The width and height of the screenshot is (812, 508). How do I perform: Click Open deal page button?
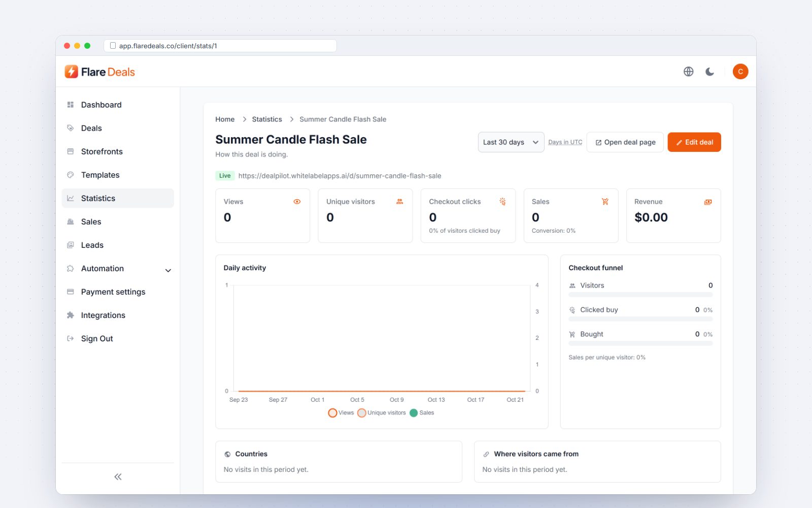click(625, 142)
